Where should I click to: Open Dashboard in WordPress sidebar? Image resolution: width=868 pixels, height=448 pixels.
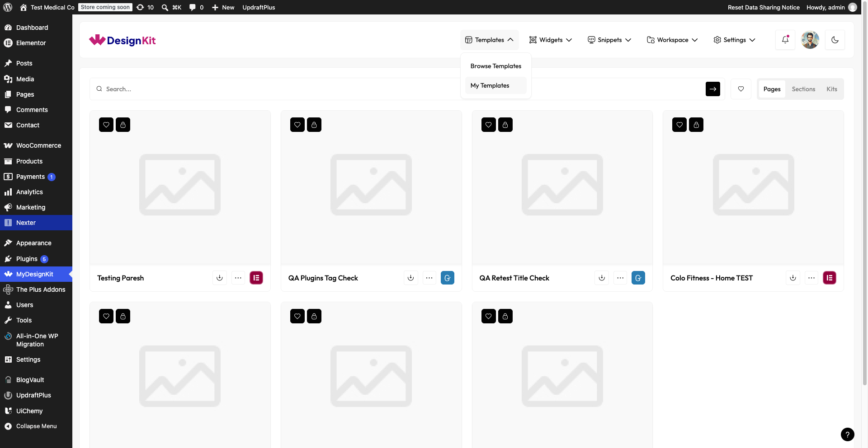[x=36, y=28]
